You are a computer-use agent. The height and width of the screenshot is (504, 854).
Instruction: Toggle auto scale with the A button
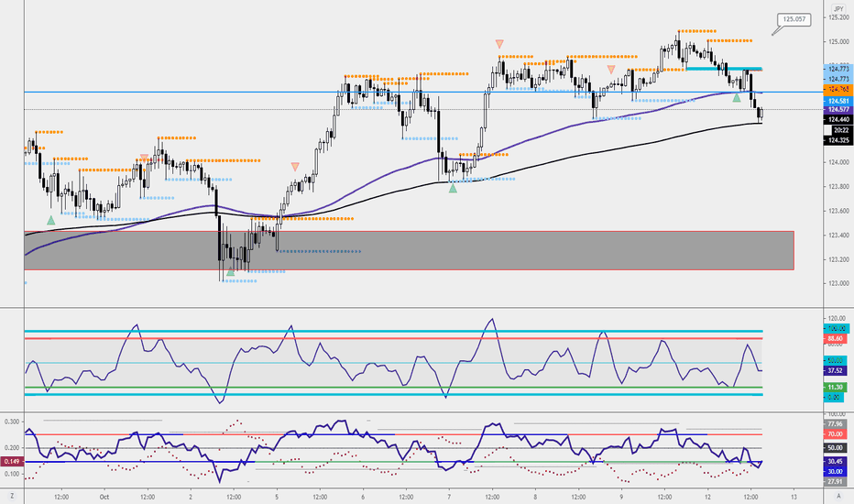[x=838, y=497]
